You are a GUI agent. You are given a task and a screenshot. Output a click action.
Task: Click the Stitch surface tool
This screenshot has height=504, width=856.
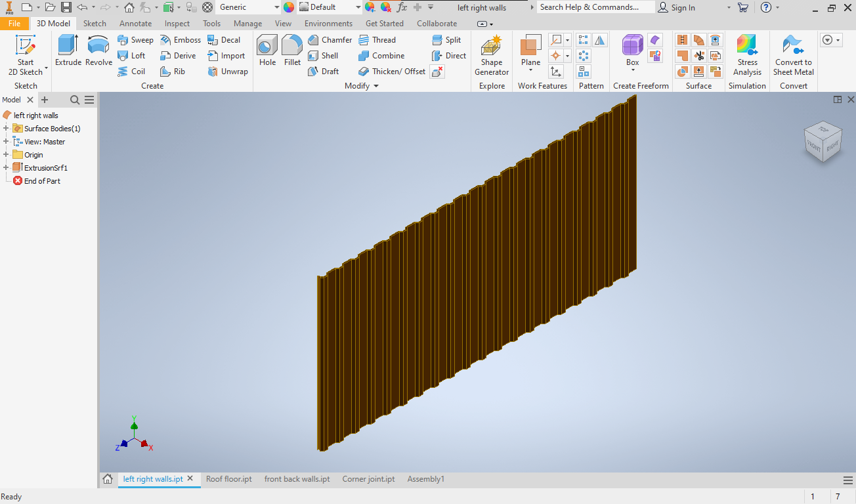[x=682, y=40]
